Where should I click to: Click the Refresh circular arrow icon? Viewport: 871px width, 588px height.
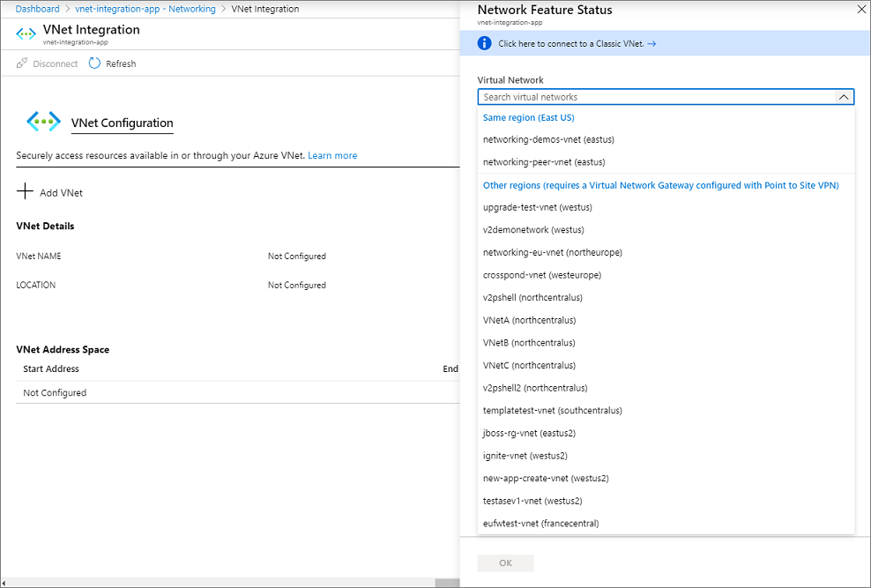[94, 63]
